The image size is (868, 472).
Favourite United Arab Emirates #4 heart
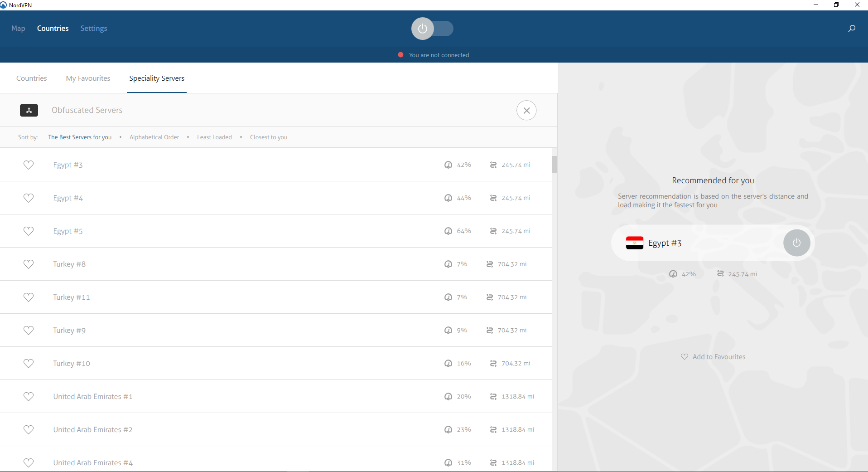click(29, 463)
